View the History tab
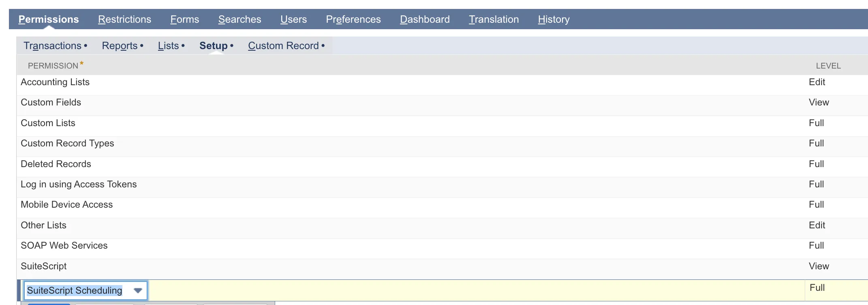 pos(554,19)
